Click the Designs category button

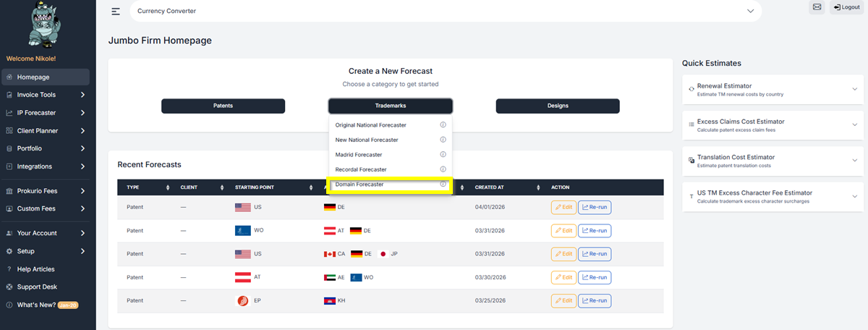pos(558,106)
